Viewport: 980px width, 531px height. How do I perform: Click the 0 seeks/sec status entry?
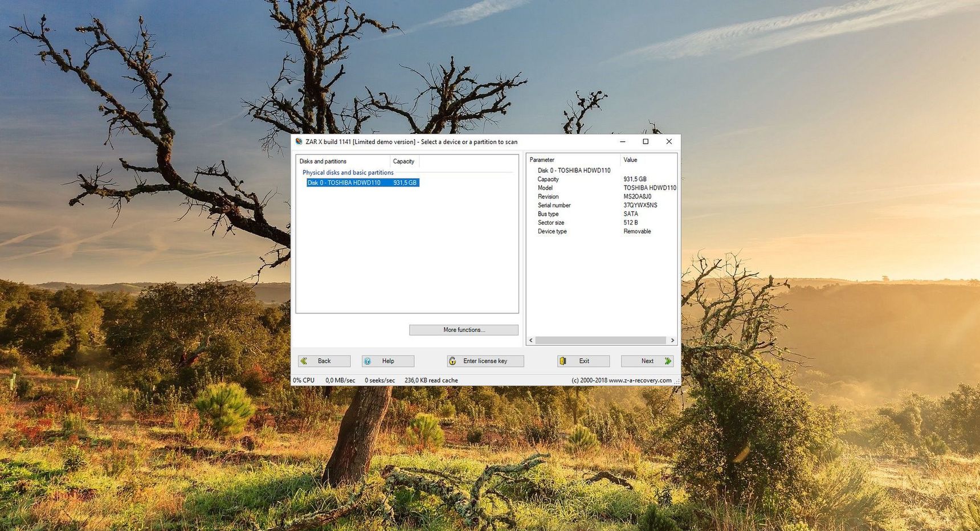pos(379,380)
